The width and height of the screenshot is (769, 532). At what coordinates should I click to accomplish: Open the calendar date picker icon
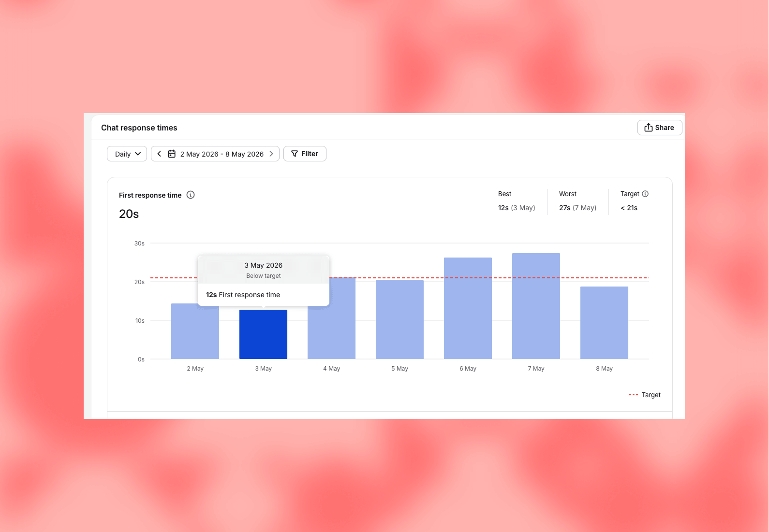(x=172, y=154)
